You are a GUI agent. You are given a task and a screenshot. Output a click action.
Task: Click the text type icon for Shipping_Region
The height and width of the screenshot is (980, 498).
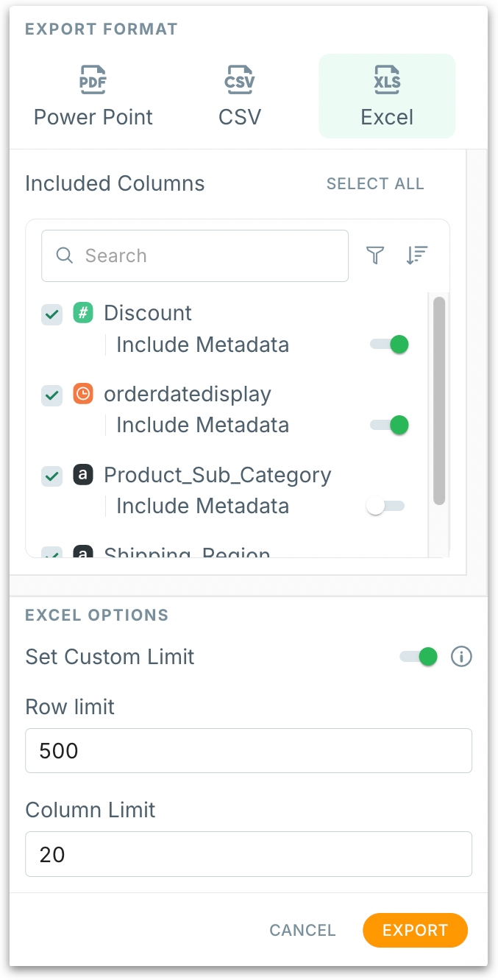point(83,553)
